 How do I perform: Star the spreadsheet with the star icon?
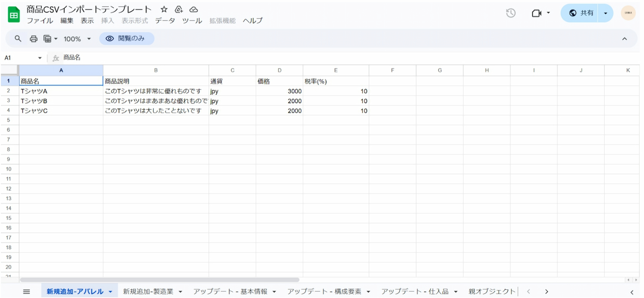164,9
